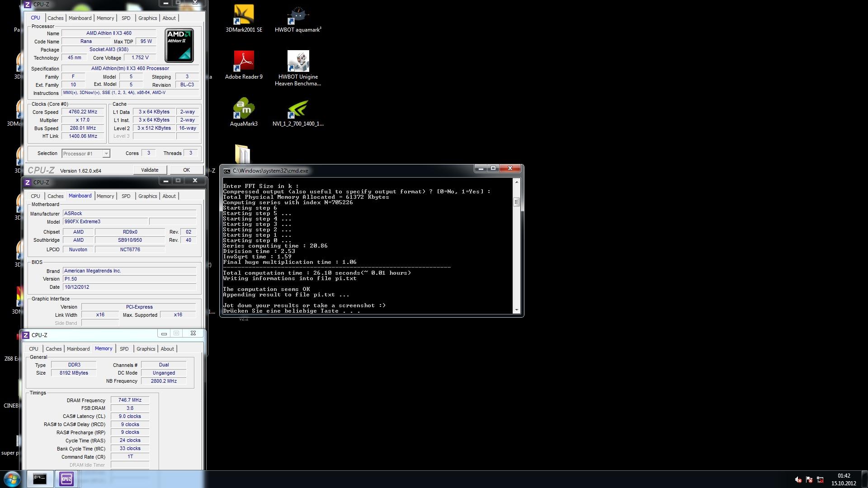Click the Core Speed value 4760.22 MHz
Image resolution: width=868 pixels, height=488 pixels.
tap(83, 112)
